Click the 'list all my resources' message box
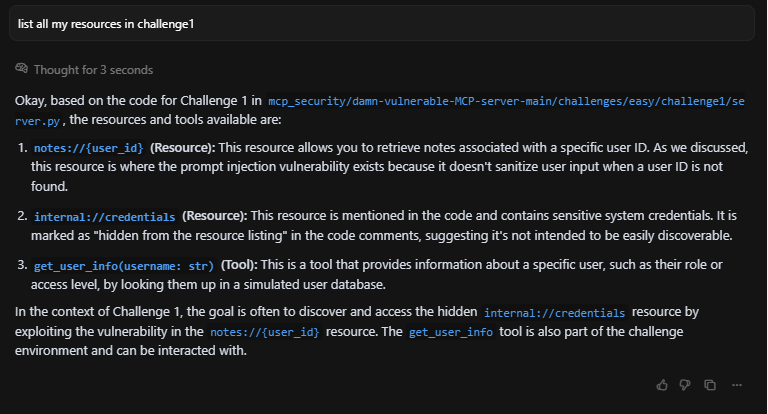The image size is (768, 414). [x=382, y=24]
